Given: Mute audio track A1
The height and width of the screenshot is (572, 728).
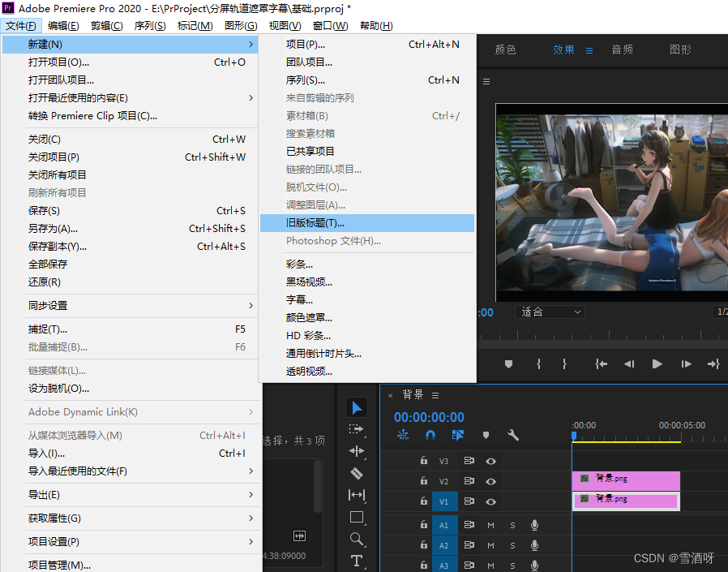Looking at the screenshot, I should (x=490, y=525).
